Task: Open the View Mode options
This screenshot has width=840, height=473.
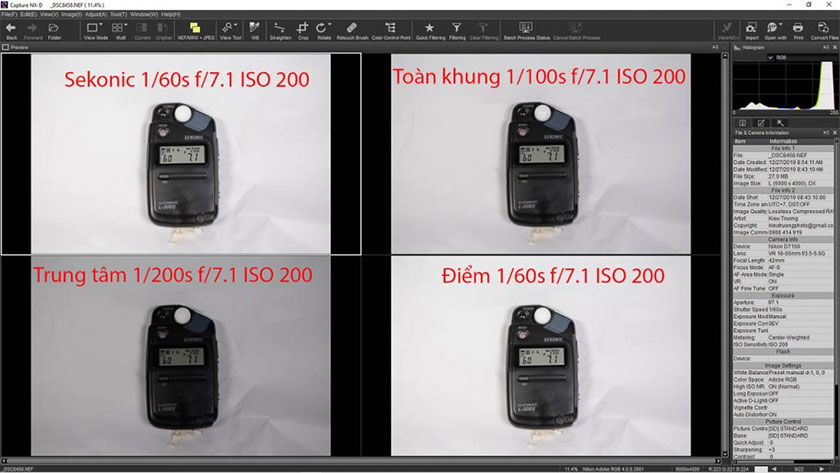Action: click(x=95, y=31)
